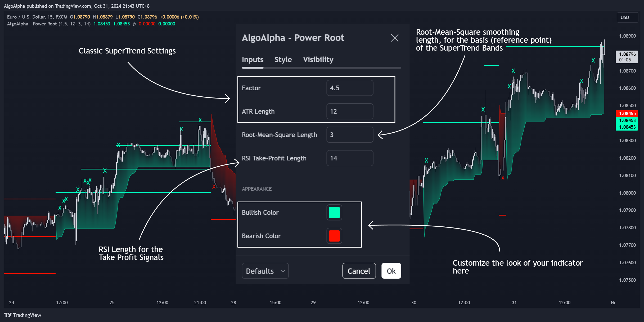Click the Cancel button
644x322 pixels.
point(359,271)
